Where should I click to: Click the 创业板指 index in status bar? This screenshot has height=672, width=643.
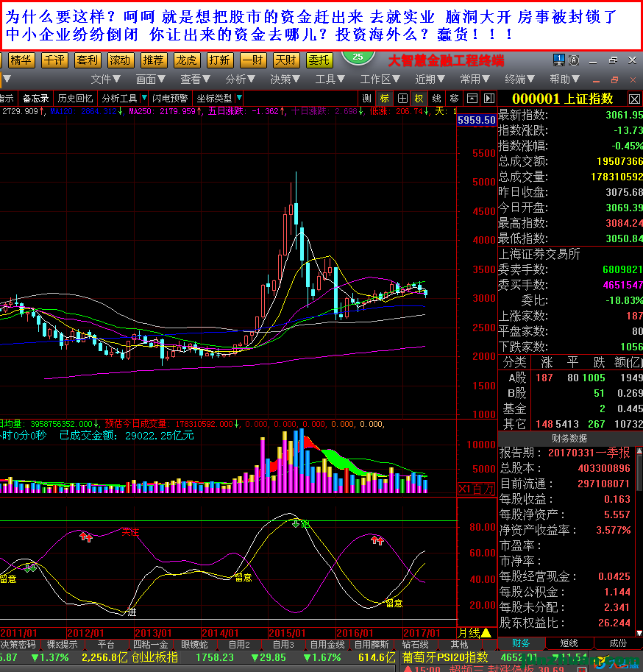[x=154, y=657]
